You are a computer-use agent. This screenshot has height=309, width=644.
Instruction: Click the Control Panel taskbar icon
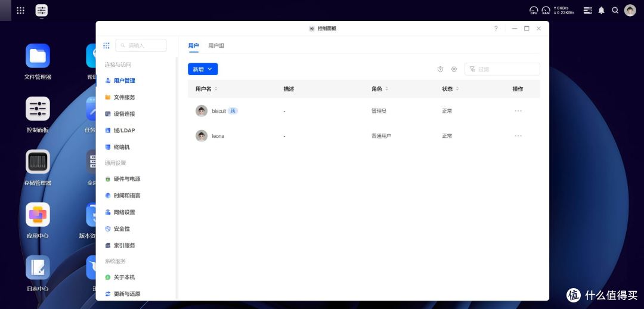pyautogui.click(x=42, y=10)
